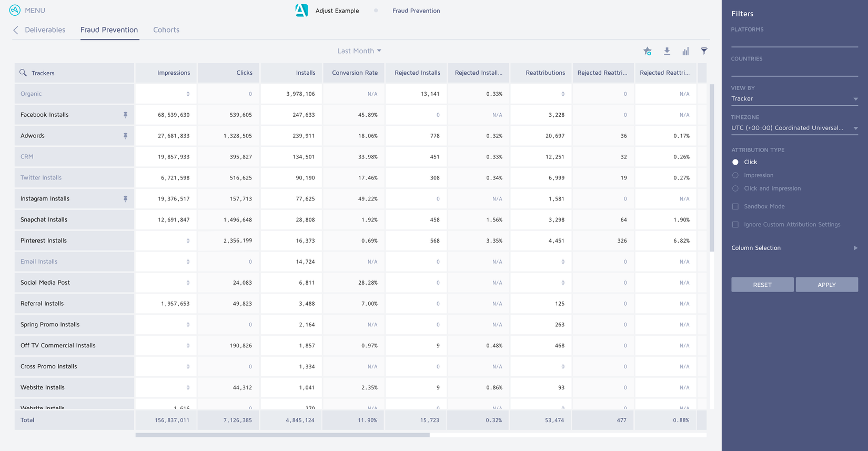Select Click and Impression attribution type
This screenshot has width=868, height=451.
pos(735,188)
